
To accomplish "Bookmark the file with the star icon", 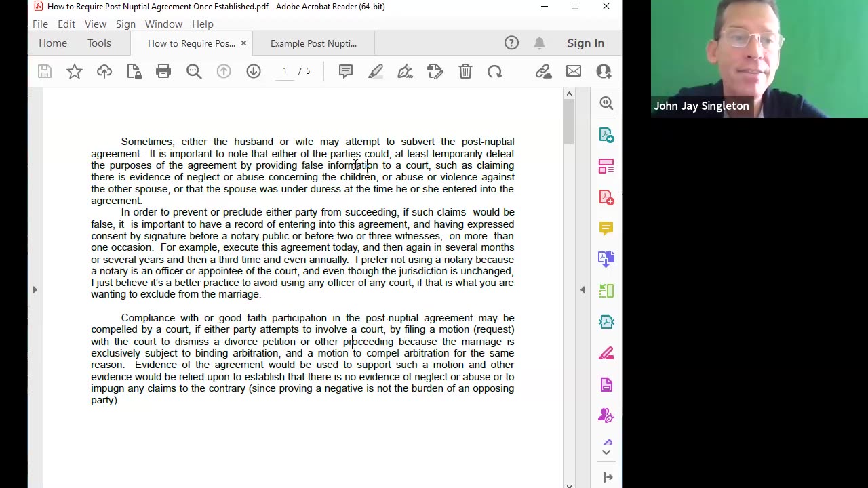I will [x=75, y=71].
